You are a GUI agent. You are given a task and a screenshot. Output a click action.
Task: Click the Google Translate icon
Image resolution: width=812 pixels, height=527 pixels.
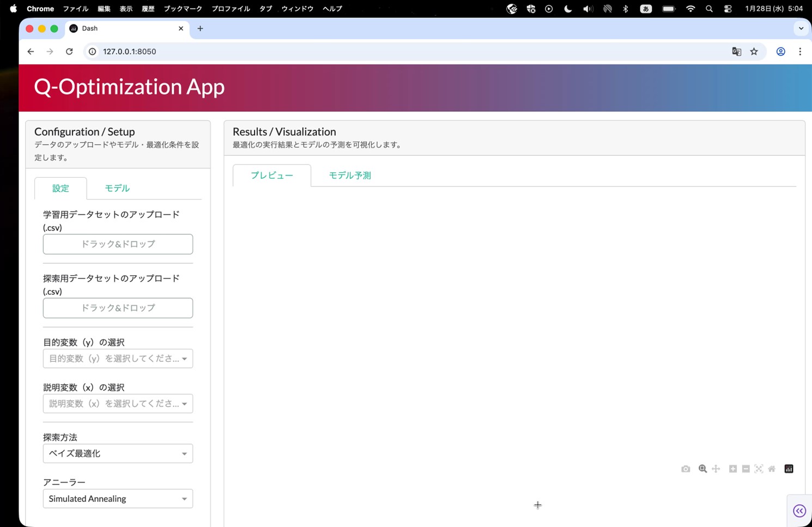(x=736, y=52)
